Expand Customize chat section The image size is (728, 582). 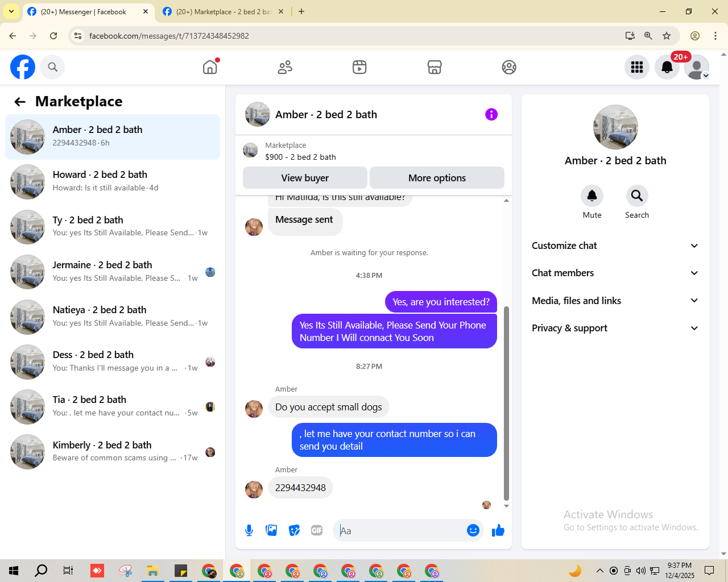click(x=615, y=246)
